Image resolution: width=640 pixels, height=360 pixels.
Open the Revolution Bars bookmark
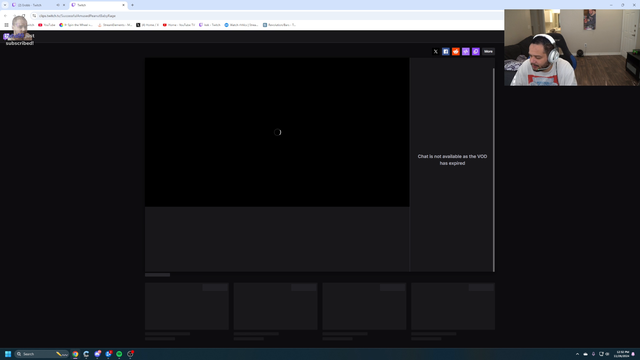[x=279, y=25]
